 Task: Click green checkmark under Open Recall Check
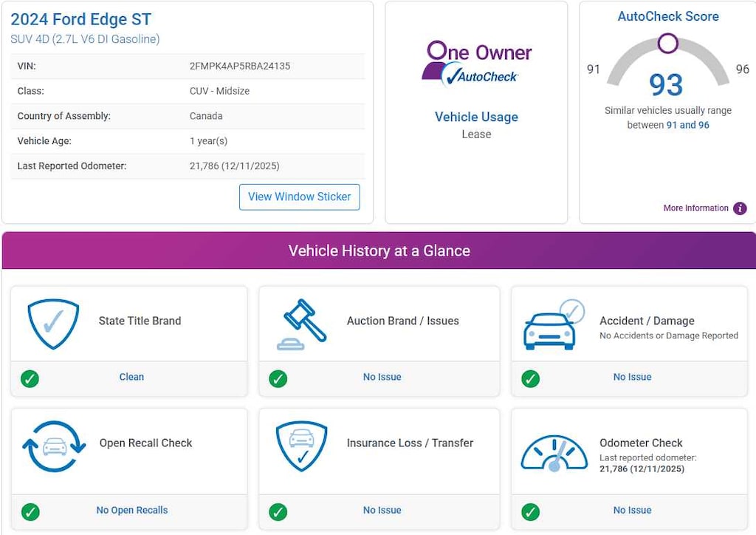click(x=30, y=511)
